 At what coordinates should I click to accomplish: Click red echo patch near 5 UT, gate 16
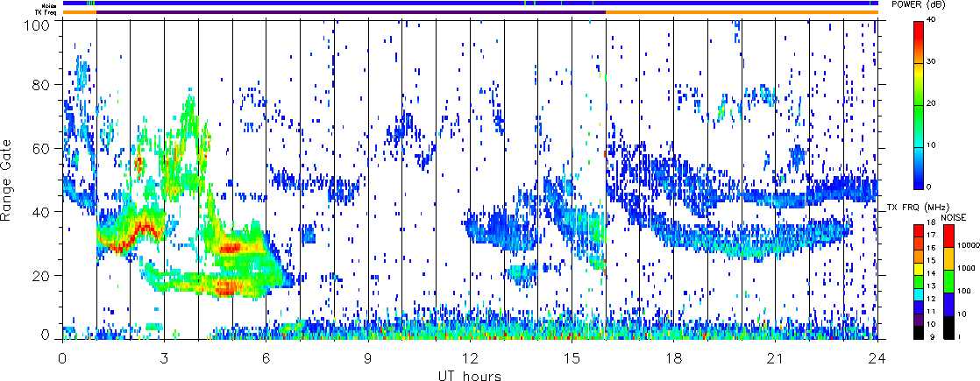(x=225, y=287)
